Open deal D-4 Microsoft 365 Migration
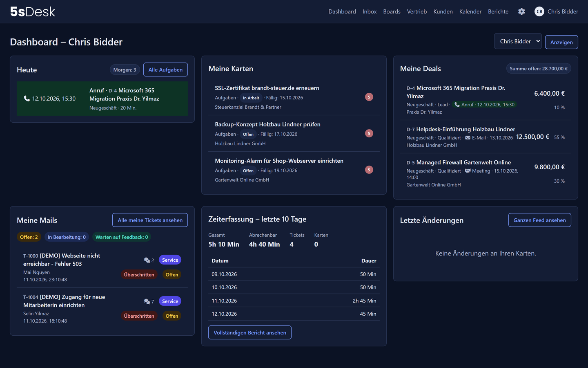Image resolution: width=588 pixels, height=368 pixels. 456,92
